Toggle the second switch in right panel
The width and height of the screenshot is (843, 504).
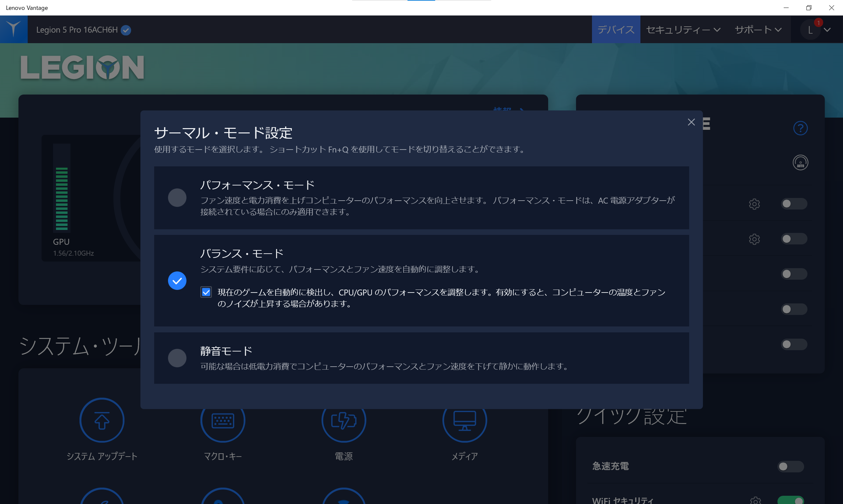coord(794,239)
